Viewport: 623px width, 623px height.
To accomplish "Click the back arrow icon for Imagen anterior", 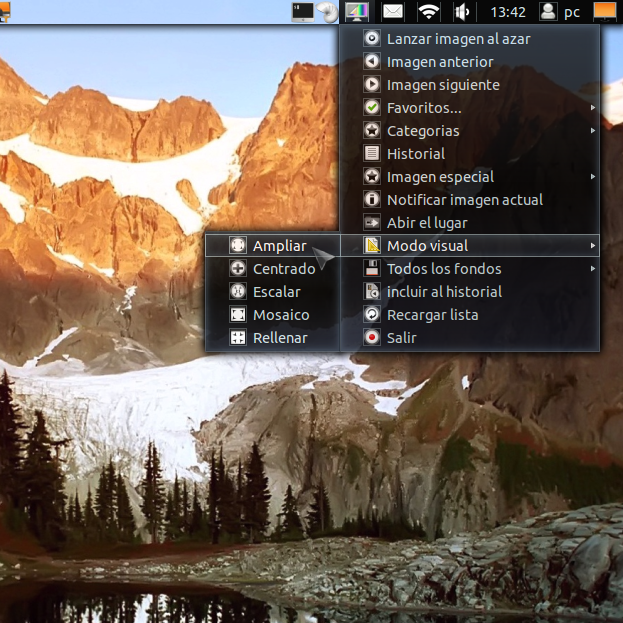I will coord(372,62).
